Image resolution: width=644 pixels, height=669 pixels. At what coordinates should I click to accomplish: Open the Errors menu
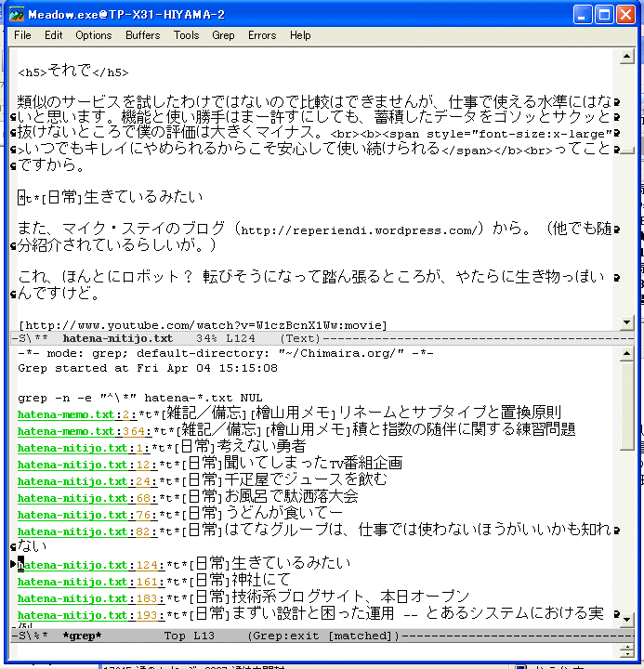point(261,35)
